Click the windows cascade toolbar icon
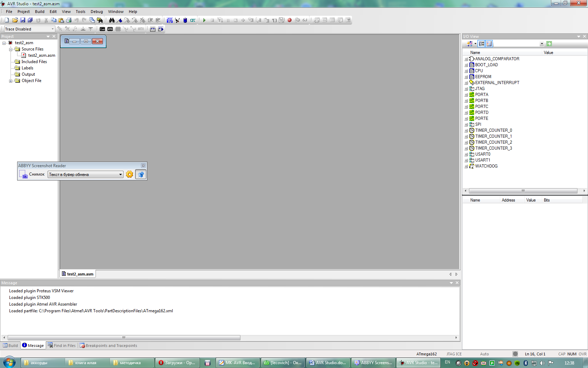 92,20
